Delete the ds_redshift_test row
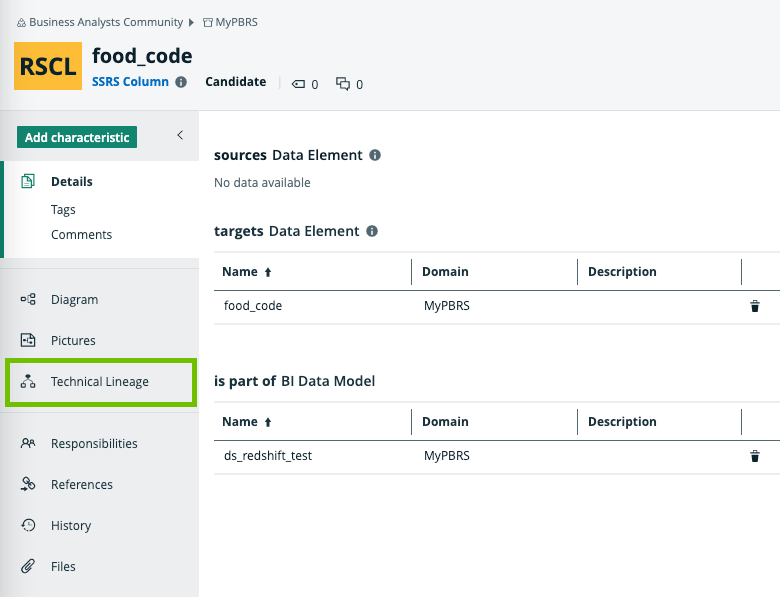The height and width of the screenshot is (597, 780). pos(755,456)
